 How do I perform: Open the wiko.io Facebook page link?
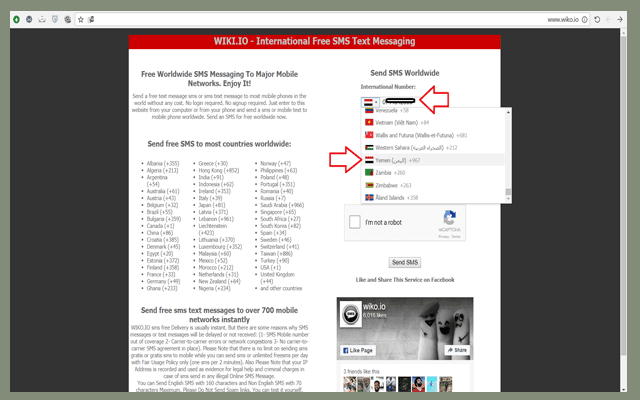pyautogui.click(x=374, y=306)
